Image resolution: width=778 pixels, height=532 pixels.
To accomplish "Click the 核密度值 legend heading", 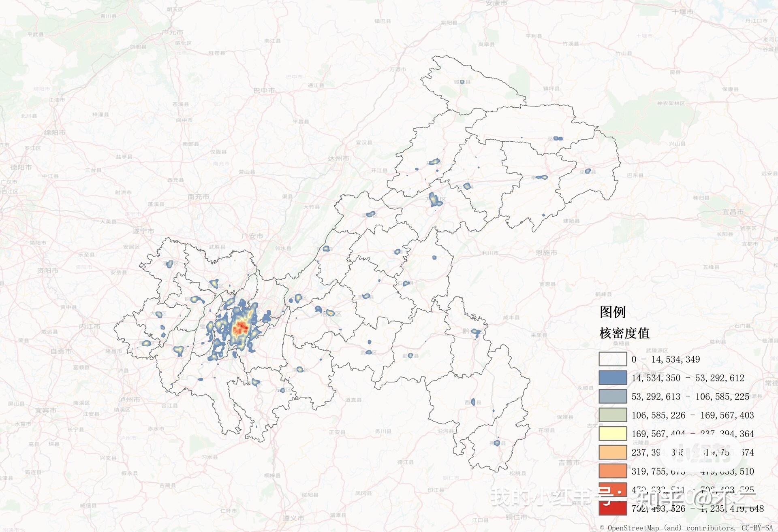I will [624, 333].
